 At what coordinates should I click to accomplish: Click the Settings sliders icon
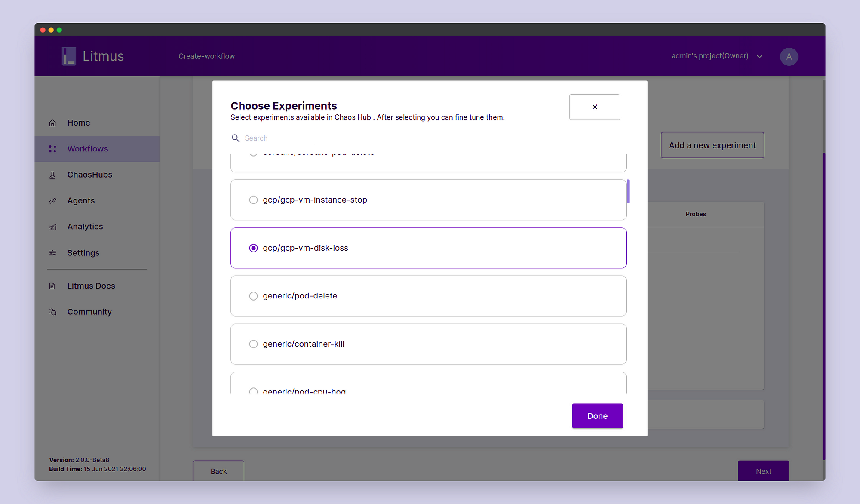pyautogui.click(x=52, y=253)
